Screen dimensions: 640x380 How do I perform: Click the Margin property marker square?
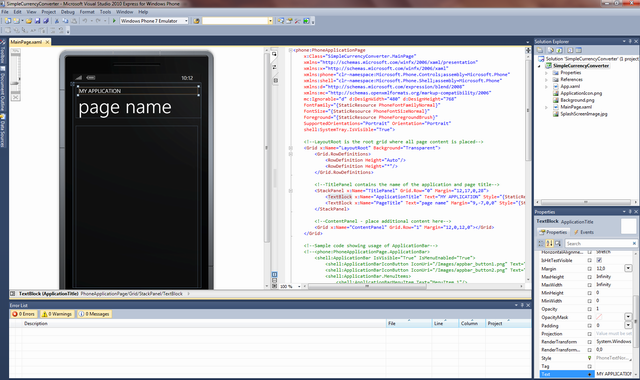pyautogui.click(x=589, y=269)
